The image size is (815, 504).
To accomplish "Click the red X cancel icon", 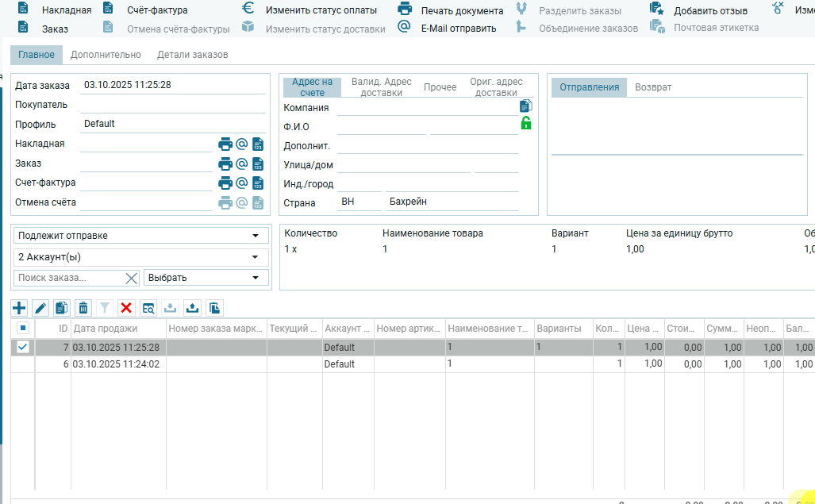I will (126, 308).
